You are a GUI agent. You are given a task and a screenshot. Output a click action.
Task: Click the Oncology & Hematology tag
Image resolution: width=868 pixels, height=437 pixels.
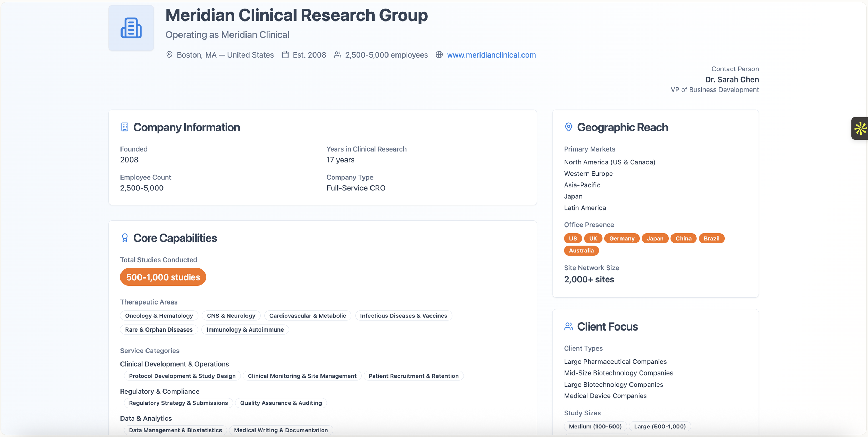pos(159,316)
